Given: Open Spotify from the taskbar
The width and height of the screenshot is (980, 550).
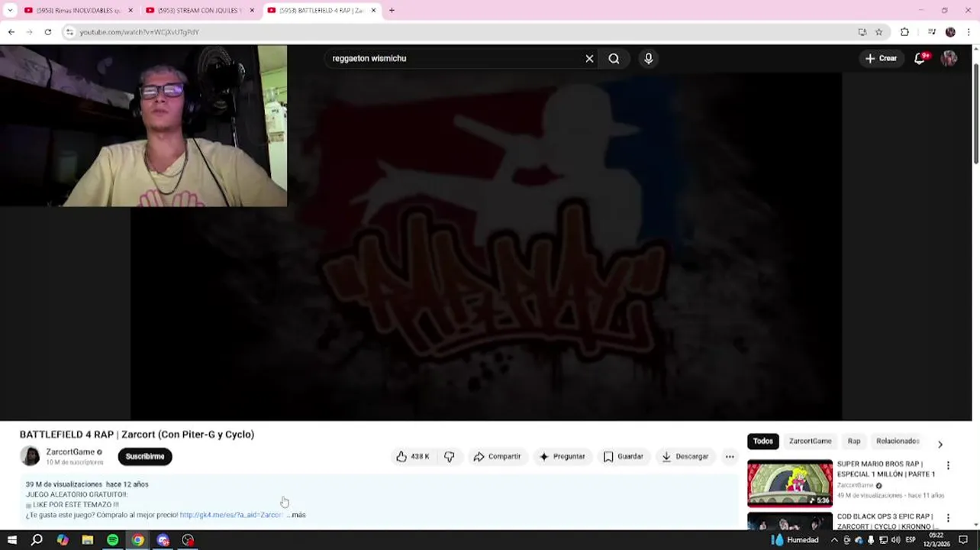Looking at the screenshot, I should click(x=113, y=540).
